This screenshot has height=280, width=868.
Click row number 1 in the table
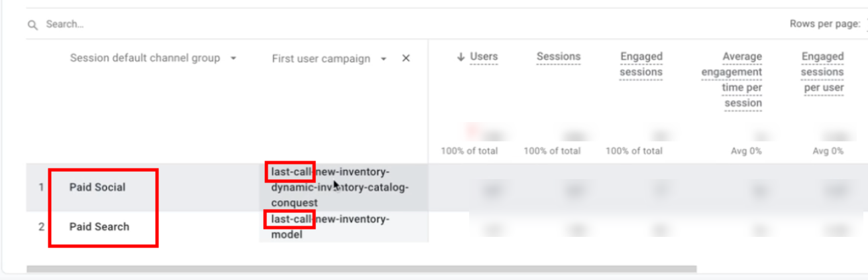click(x=41, y=188)
